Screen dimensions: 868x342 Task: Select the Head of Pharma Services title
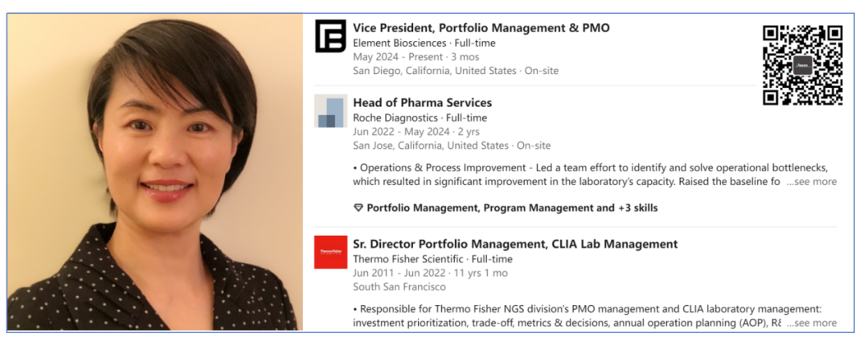pyautogui.click(x=422, y=103)
